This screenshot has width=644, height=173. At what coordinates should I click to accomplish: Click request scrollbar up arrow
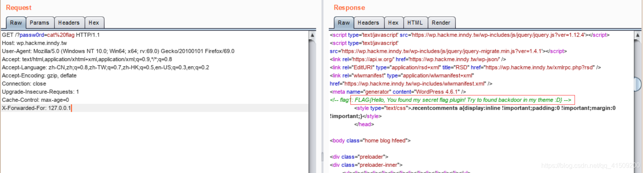[312, 35]
